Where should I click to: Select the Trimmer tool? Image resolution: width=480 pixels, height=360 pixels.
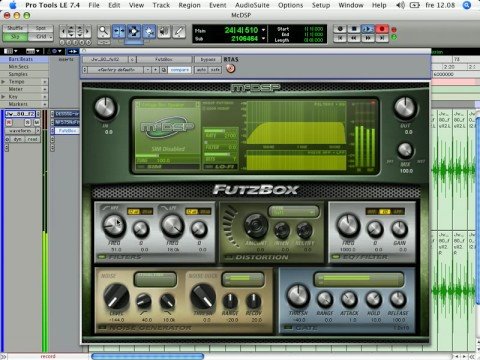[x=119, y=32]
